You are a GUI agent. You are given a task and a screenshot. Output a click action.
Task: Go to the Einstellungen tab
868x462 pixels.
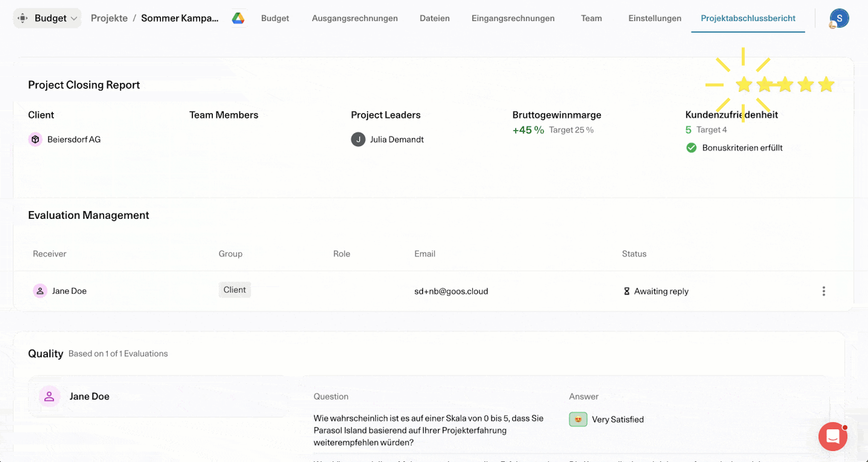coord(655,18)
